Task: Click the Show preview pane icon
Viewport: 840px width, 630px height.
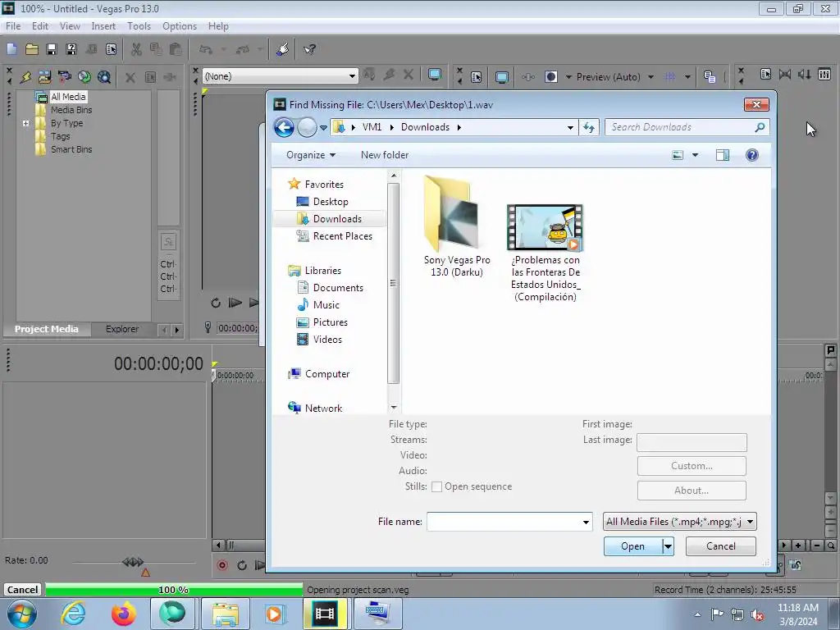Action: tap(722, 155)
